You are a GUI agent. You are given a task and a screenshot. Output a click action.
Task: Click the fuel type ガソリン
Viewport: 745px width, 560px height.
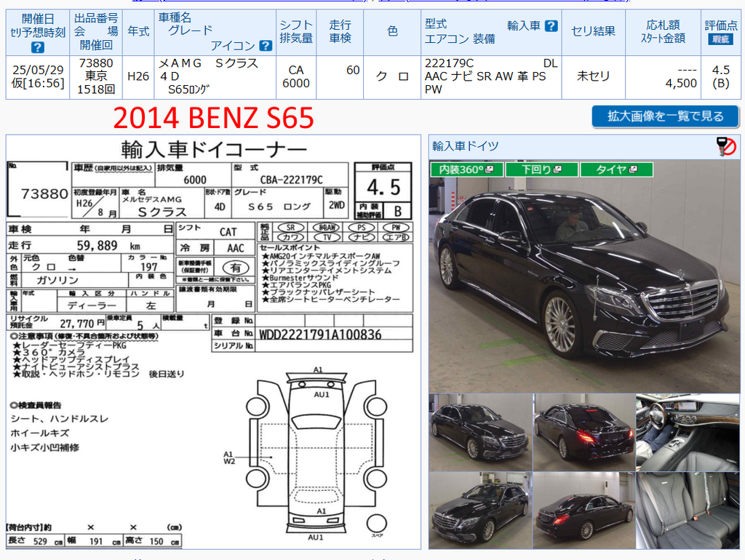(57, 280)
